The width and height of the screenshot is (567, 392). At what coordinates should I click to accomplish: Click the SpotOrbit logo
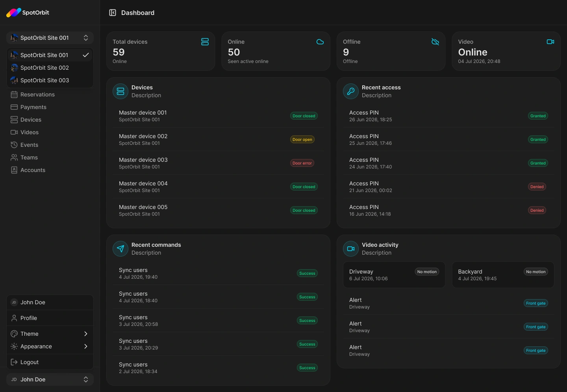pyautogui.click(x=28, y=13)
